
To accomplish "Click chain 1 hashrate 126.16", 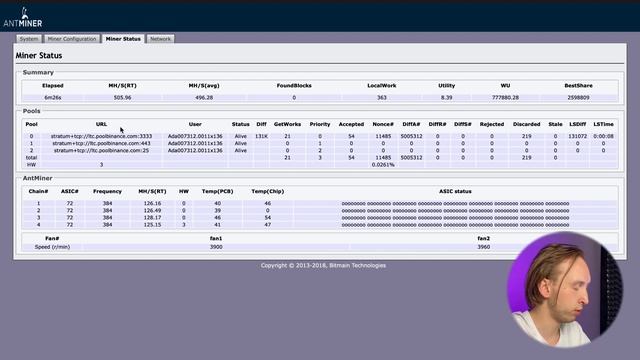I will tap(152, 203).
